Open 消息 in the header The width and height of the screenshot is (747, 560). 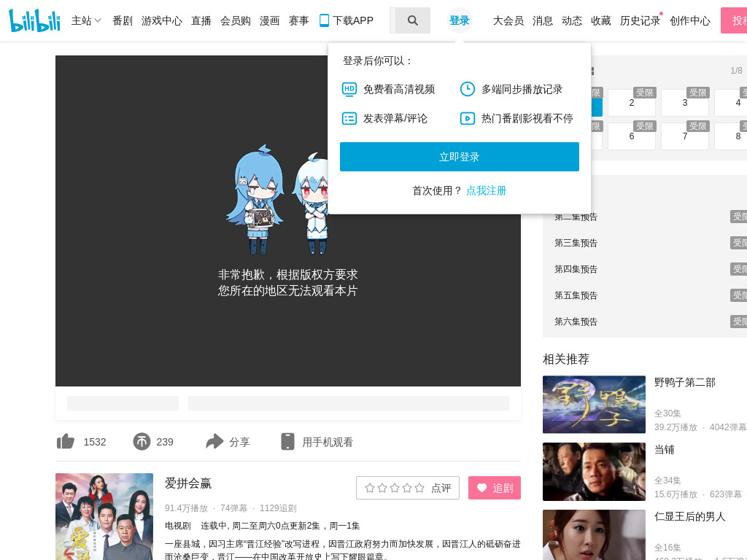(543, 20)
